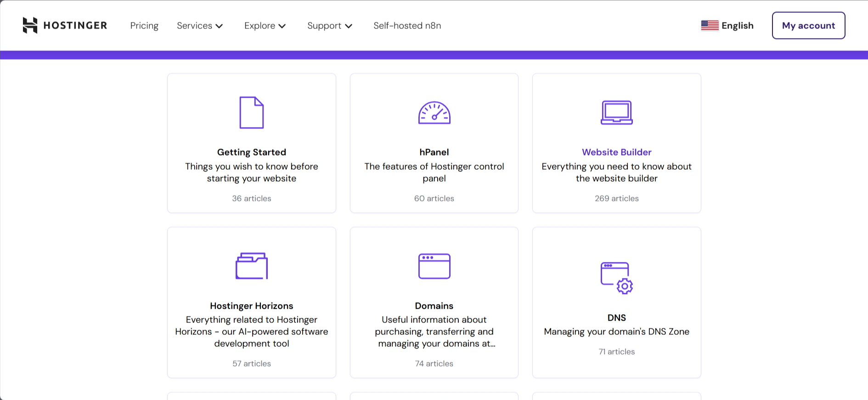This screenshot has width=868, height=400.
Task: Click the HOSTINGER wordmark text
Action: pyautogui.click(x=75, y=25)
